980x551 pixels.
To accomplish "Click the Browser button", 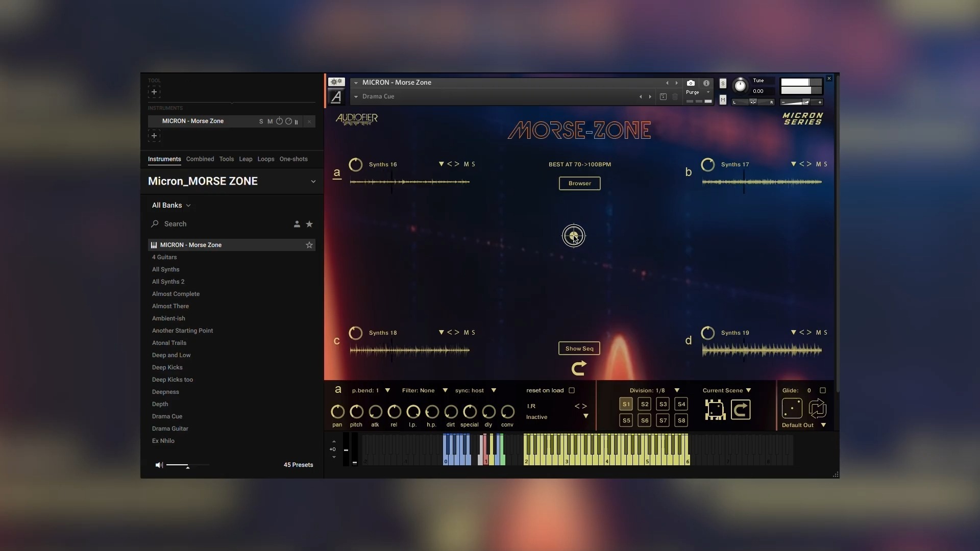I will (580, 184).
